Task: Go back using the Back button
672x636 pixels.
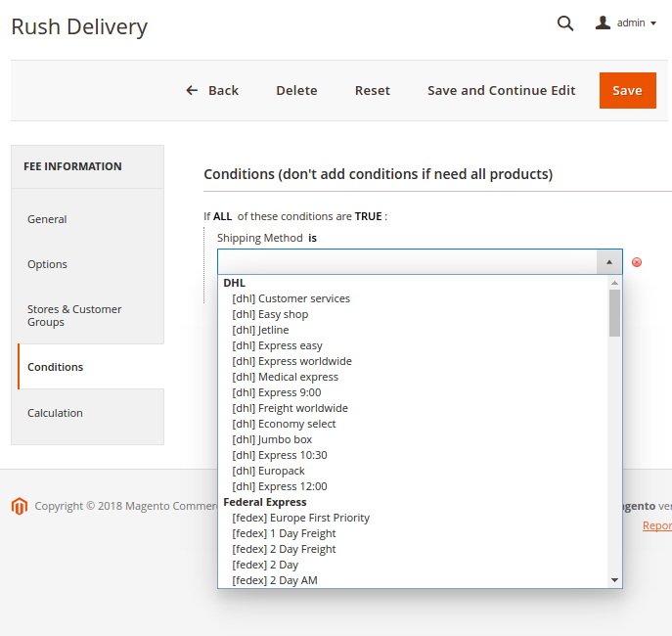Action: tap(212, 90)
